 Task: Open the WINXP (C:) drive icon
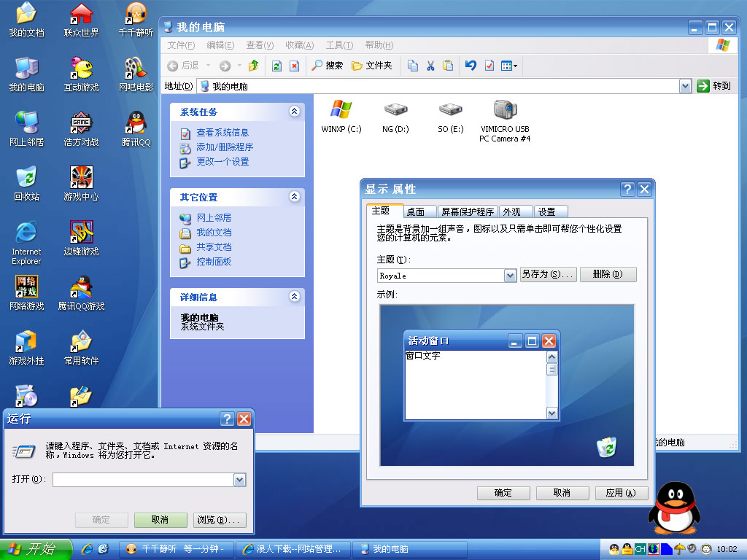click(341, 112)
